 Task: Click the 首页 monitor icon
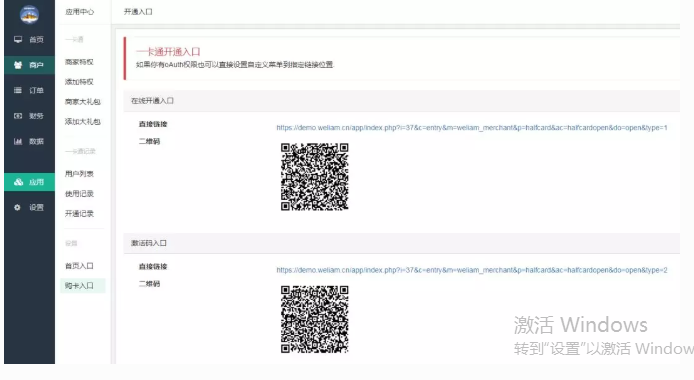pyautogui.click(x=18, y=39)
